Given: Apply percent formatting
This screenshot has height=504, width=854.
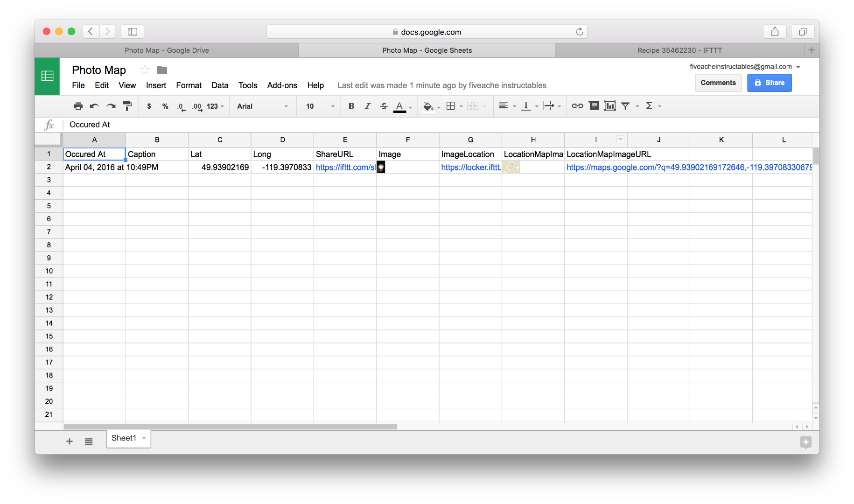Looking at the screenshot, I should [165, 106].
